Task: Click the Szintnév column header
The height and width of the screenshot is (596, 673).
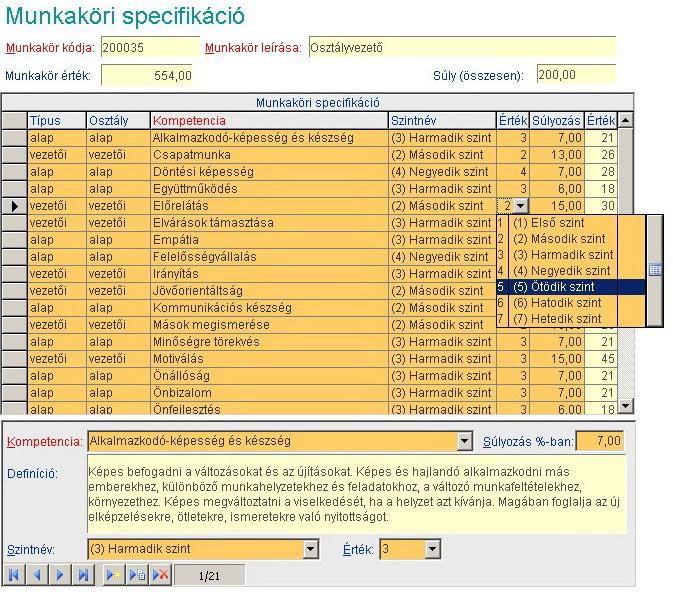Action: [442, 121]
